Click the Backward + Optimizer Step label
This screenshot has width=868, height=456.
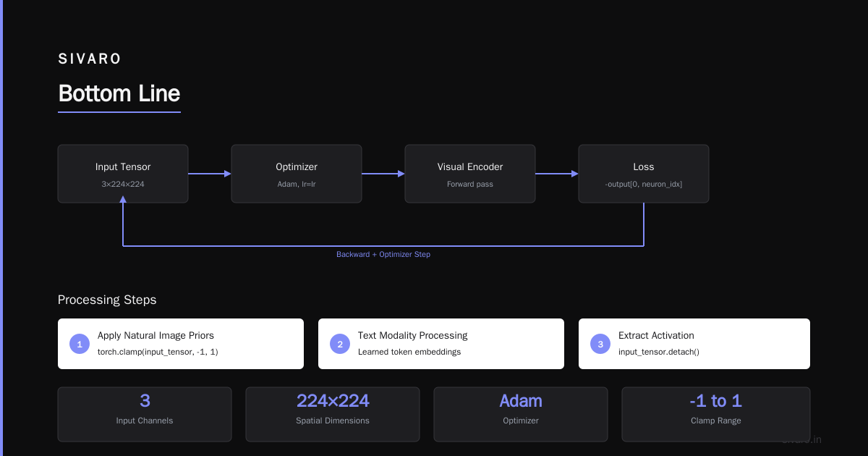point(383,255)
